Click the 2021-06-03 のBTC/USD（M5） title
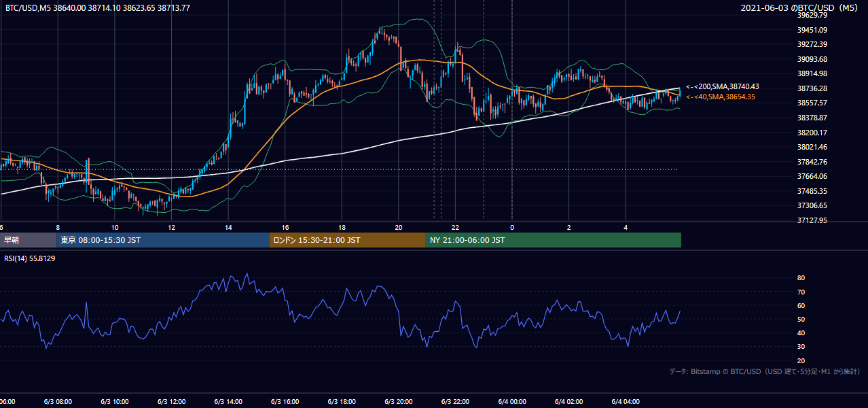The width and height of the screenshot is (868, 408). 801,7
